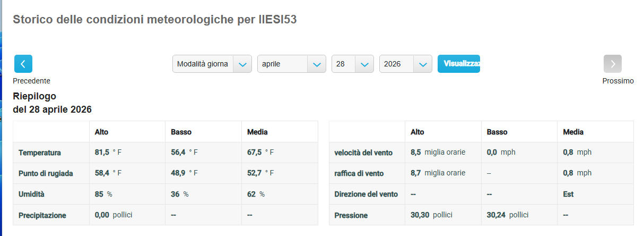Viewport: 644px width, 236px height.
Task: Select the Direzione del vento row label
Action: 366,195
